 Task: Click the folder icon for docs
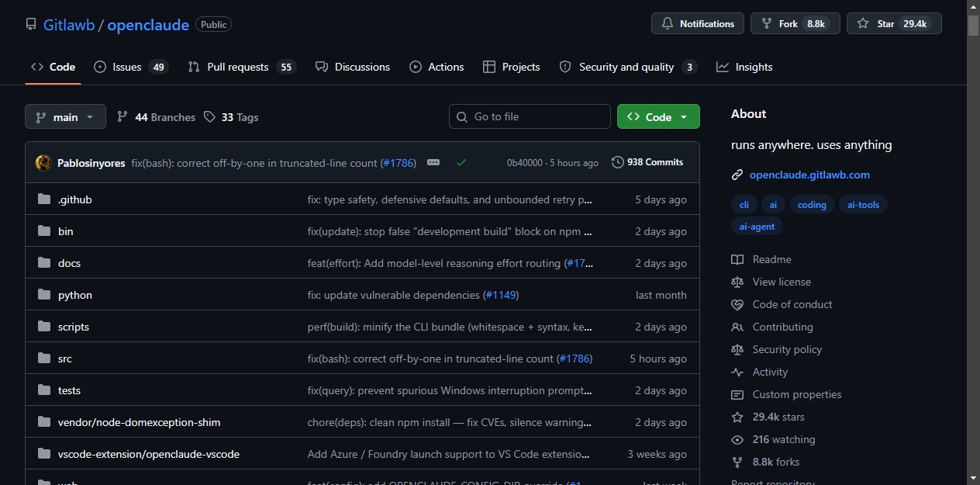44,263
